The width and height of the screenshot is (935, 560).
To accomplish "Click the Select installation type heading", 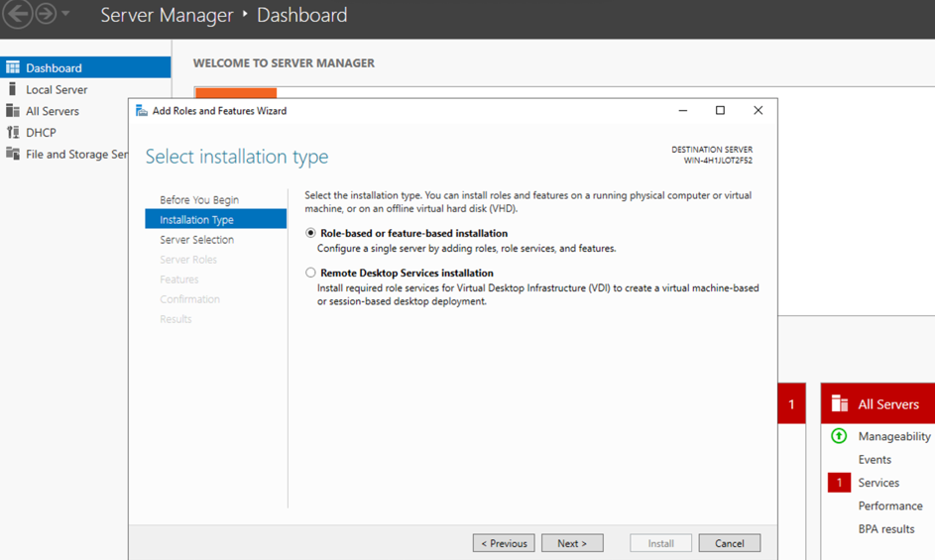I will (x=237, y=157).
